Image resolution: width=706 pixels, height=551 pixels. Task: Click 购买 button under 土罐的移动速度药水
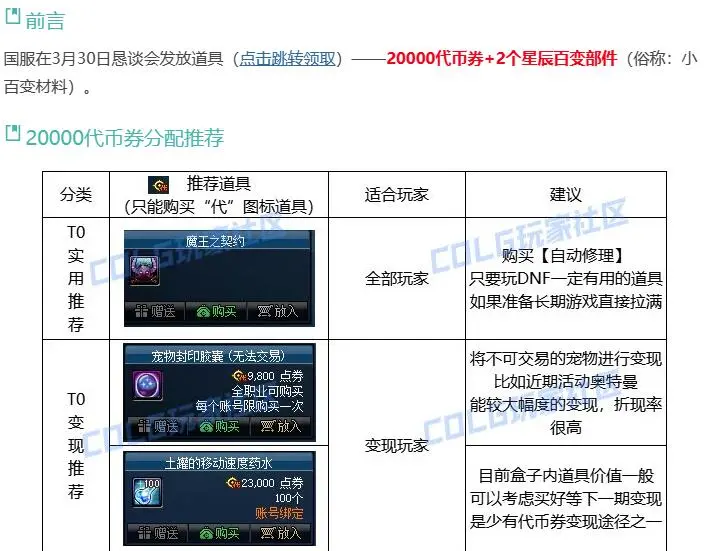pos(219,533)
